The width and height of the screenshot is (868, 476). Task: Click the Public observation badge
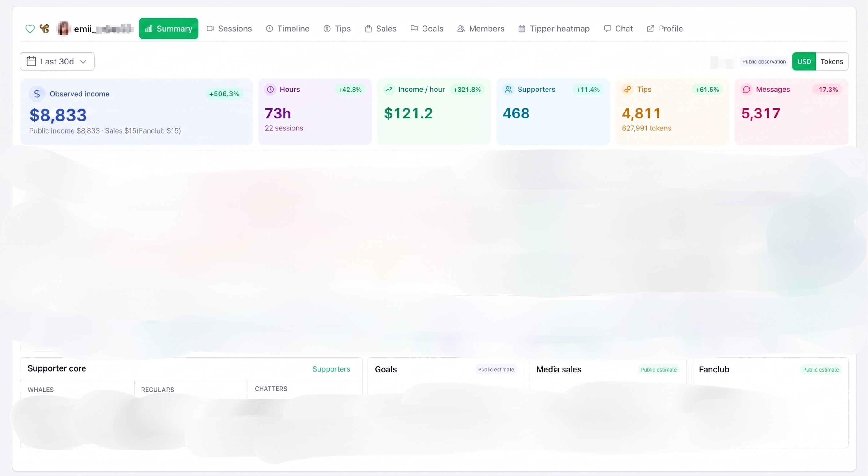tap(764, 61)
